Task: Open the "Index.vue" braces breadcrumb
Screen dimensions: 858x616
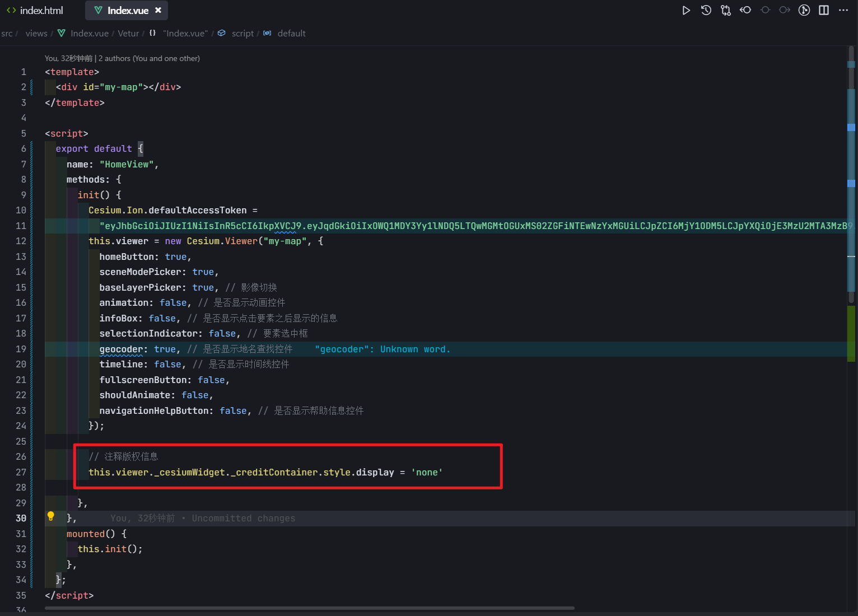Action: tap(185, 34)
